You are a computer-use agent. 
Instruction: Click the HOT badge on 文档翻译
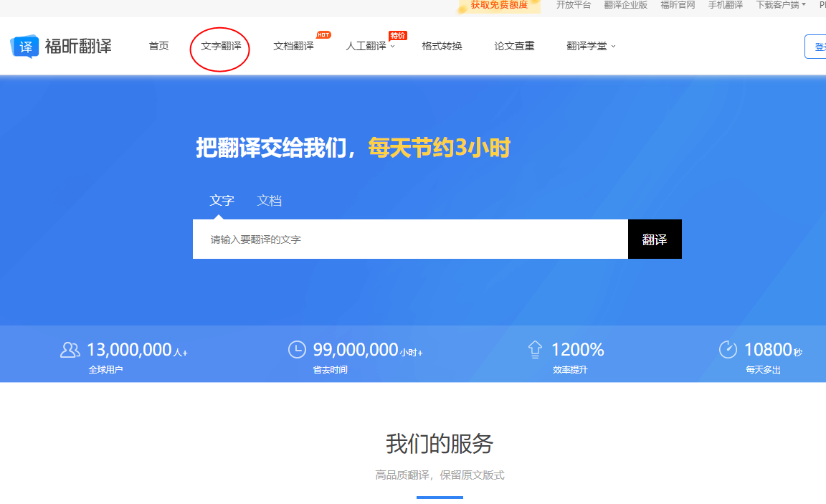[323, 34]
